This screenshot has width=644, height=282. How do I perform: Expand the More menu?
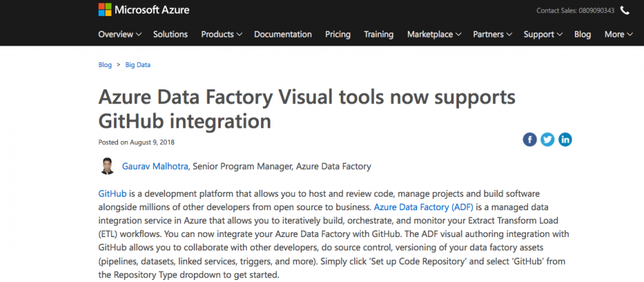[619, 34]
